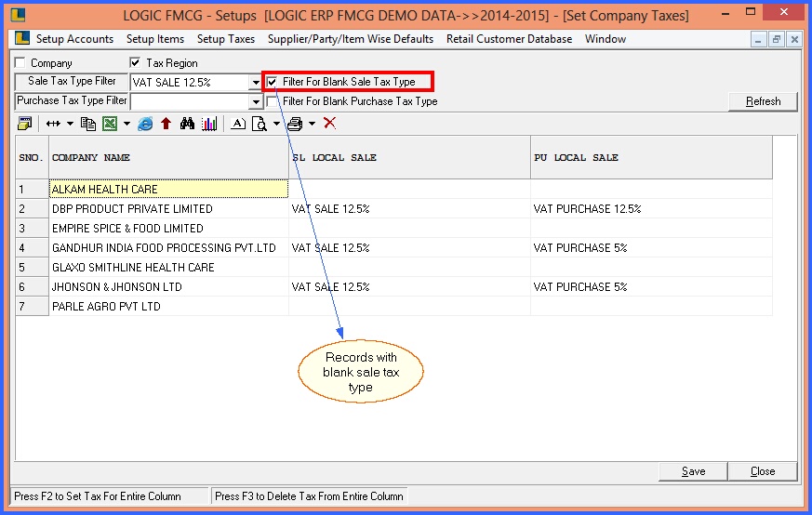Select ALKAM HEALTH CARE cell

point(169,189)
